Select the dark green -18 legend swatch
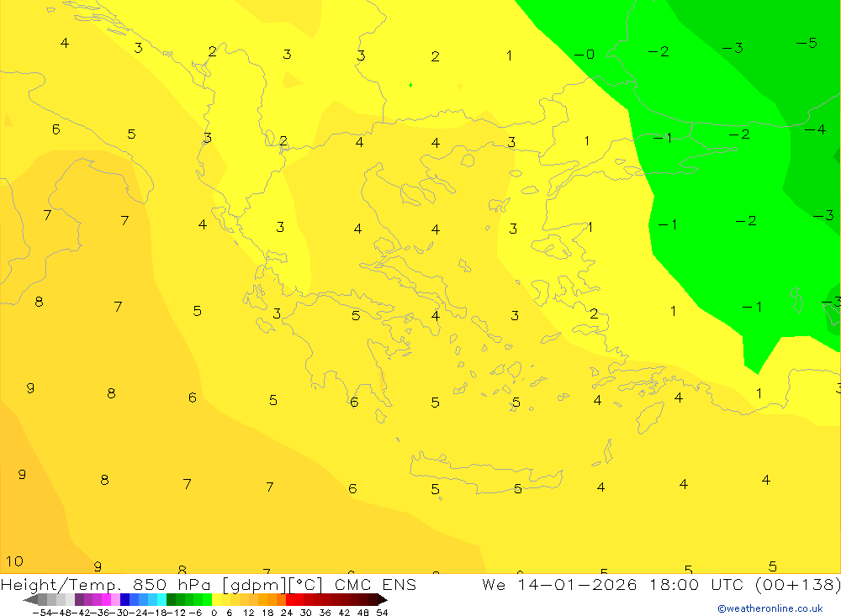841x616 pixels. (x=171, y=600)
